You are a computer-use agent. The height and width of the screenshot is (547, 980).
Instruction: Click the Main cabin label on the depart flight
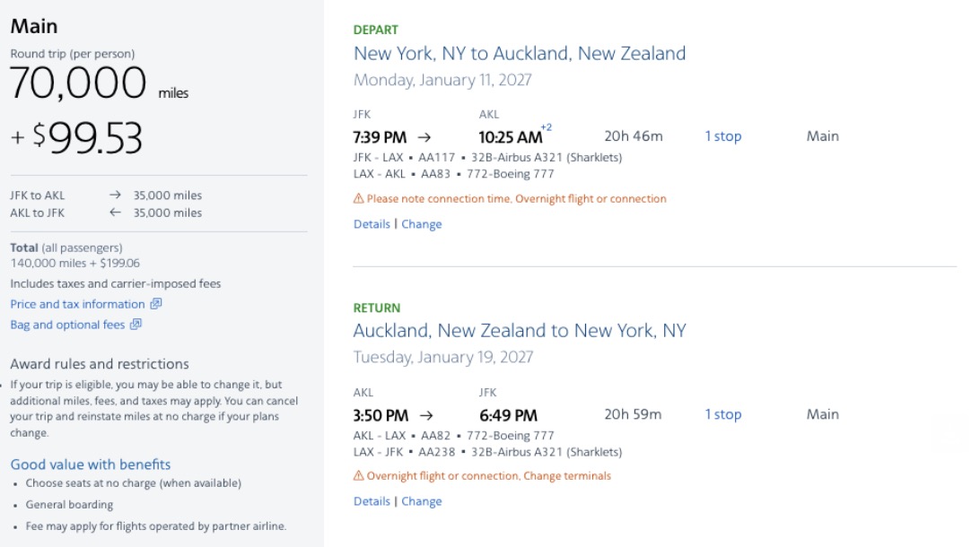(x=822, y=135)
